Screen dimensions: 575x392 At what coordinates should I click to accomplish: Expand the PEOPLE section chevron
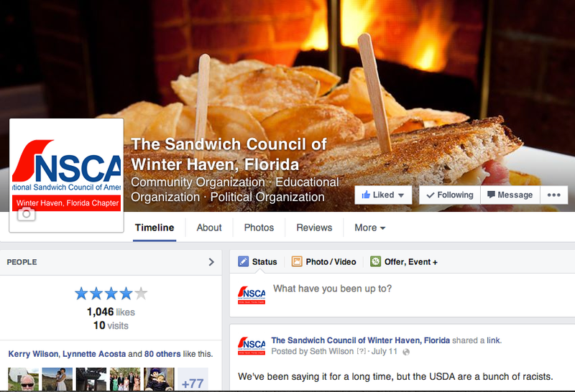pyautogui.click(x=211, y=262)
